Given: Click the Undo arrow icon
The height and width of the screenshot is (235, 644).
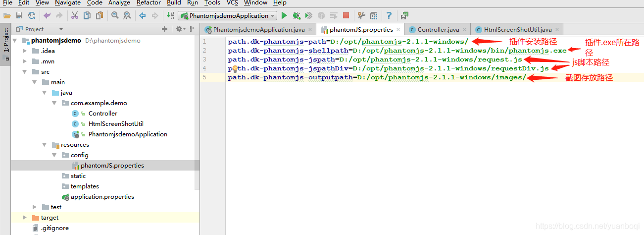Looking at the screenshot, I should (47, 16).
